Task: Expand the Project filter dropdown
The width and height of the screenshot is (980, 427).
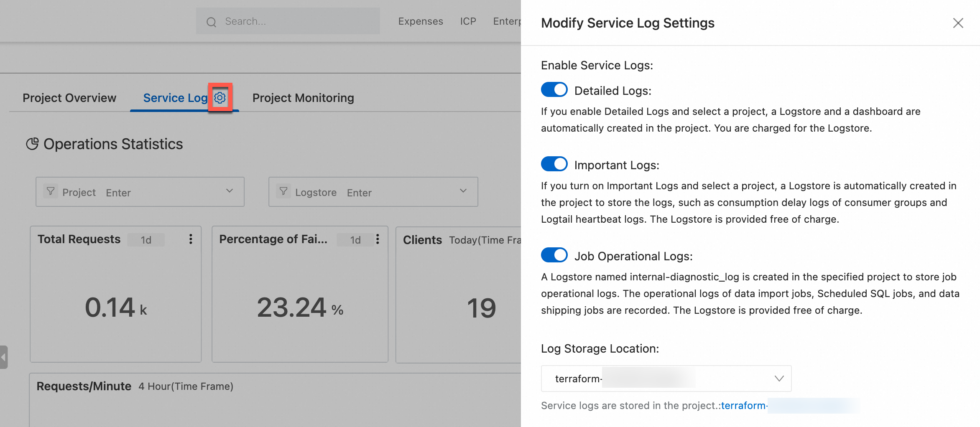Action: click(229, 191)
